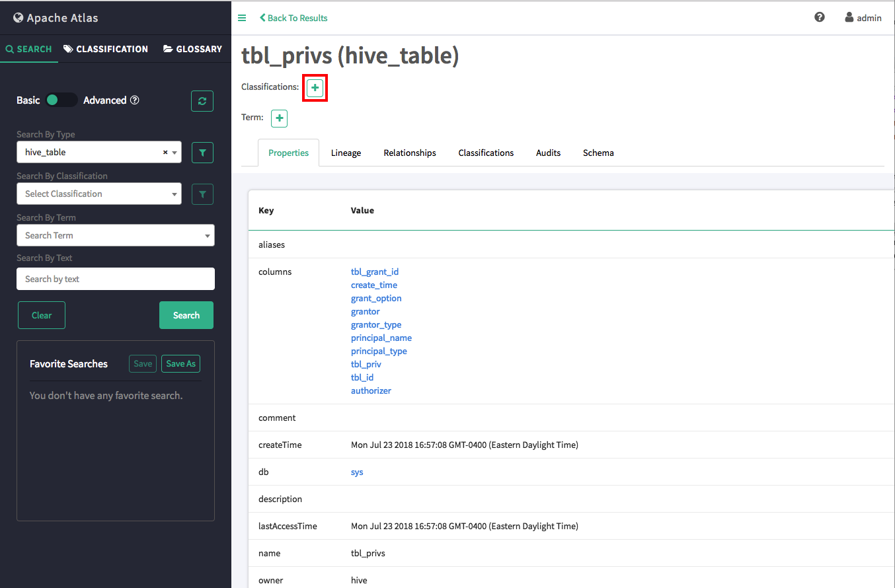Add a classification with the plus icon
This screenshot has height=588, width=895.
[x=315, y=87]
